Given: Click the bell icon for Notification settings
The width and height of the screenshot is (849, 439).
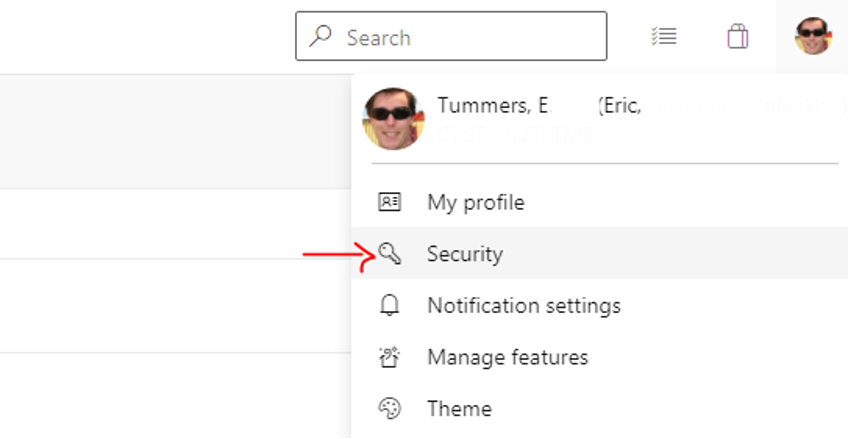Looking at the screenshot, I should [389, 305].
